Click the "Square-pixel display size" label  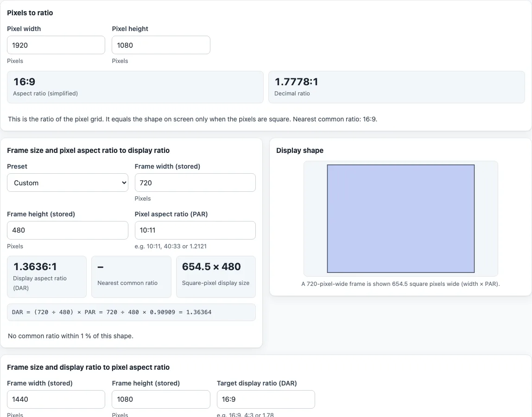215,283
